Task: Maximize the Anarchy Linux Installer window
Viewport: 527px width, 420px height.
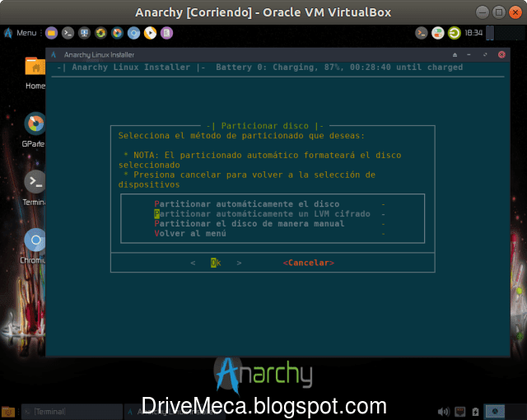Action: pyautogui.click(x=485, y=55)
